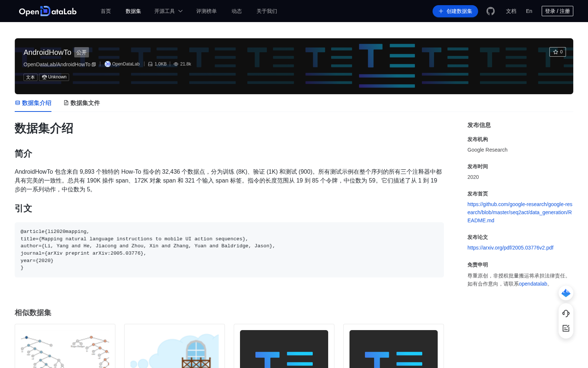Click the AndroidHowTo dataset title
Viewport: 588px width, 368px height.
pyautogui.click(x=47, y=52)
